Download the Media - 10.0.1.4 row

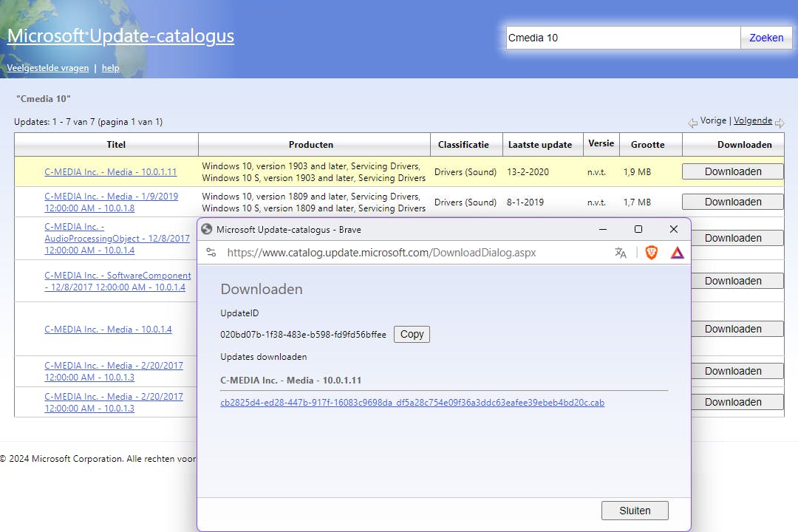737,329
